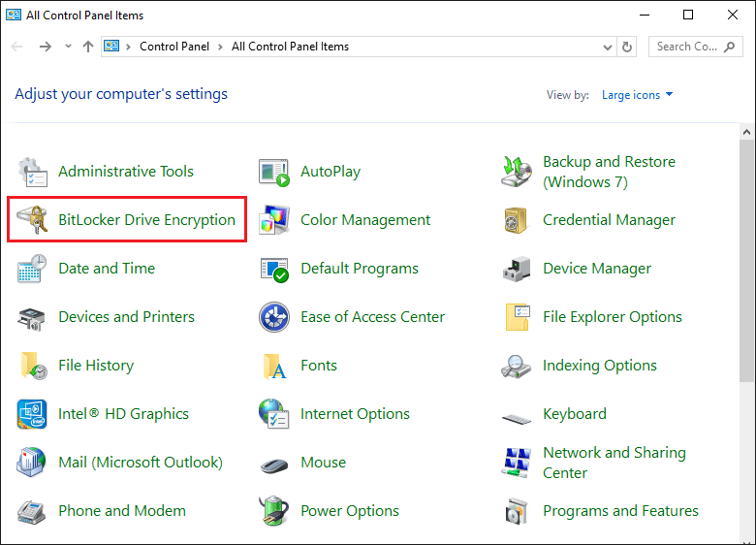
Task: Open the Ease of Access Center link
Action: [x=373, y=317]
